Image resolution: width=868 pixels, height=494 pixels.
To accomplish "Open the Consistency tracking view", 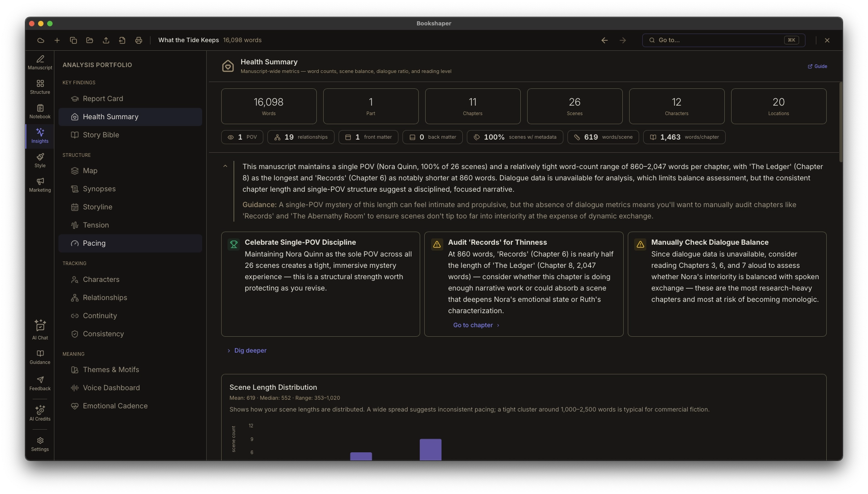I will tap(131, 334).
